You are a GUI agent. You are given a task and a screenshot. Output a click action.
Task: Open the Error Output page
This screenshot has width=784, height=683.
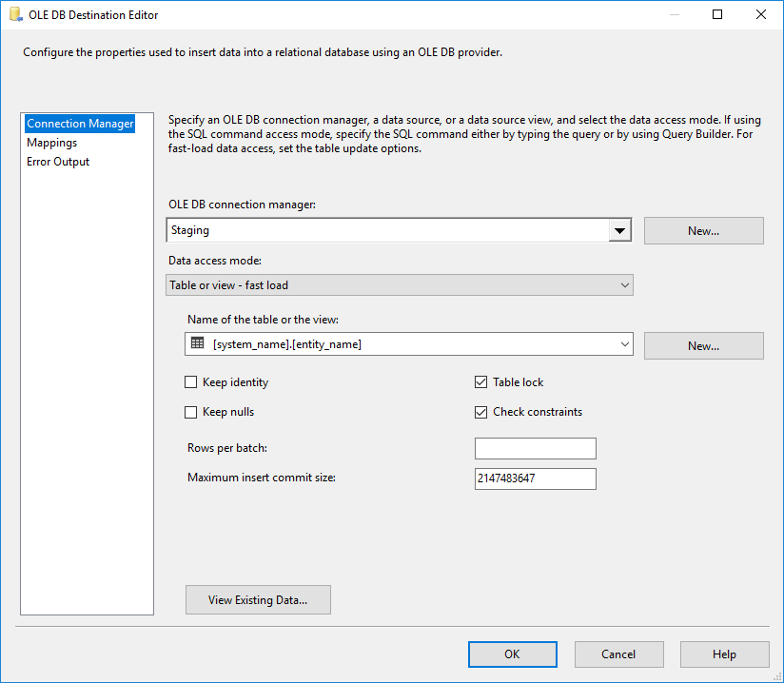[58, 162]
